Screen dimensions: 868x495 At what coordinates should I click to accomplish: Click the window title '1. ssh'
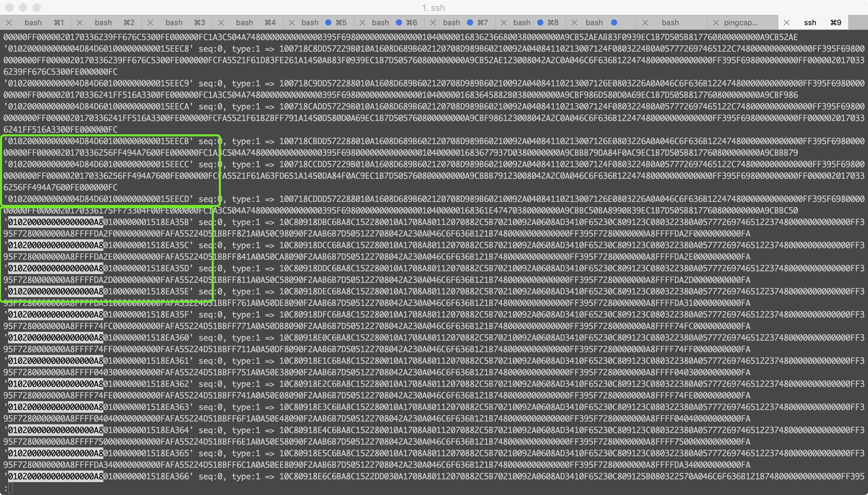433,8
